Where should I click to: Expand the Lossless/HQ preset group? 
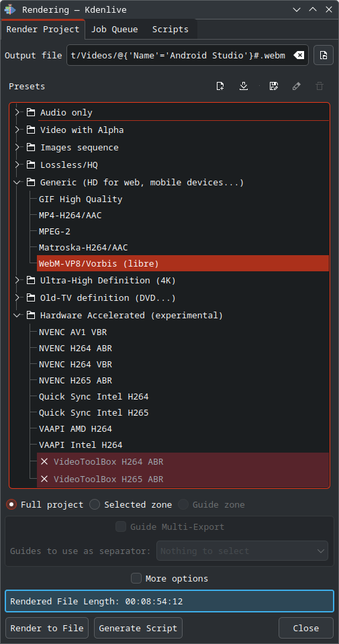tap(17, 165)
